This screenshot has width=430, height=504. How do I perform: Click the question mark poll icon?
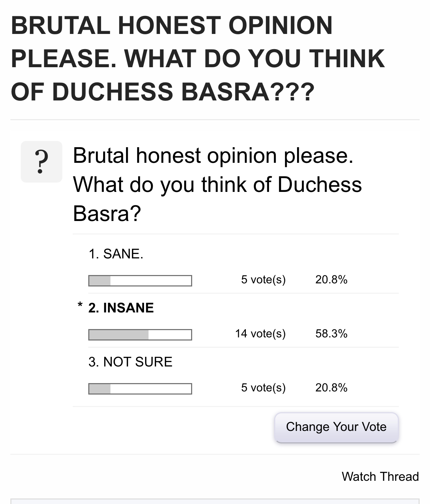click(x=42, y=162)
